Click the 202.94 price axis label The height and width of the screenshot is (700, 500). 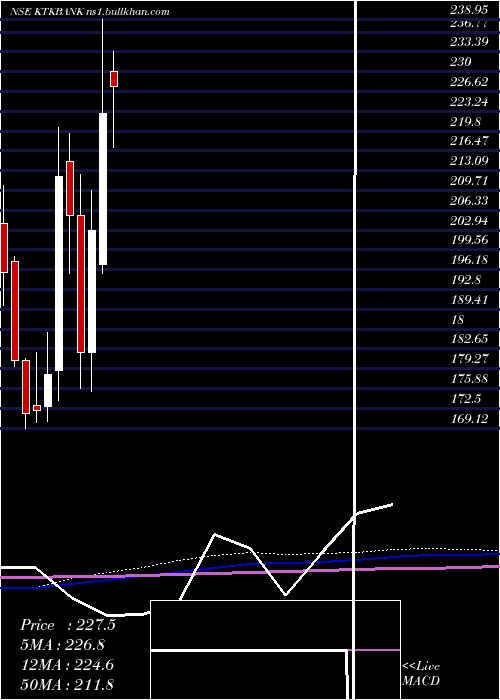click(468, 221)
